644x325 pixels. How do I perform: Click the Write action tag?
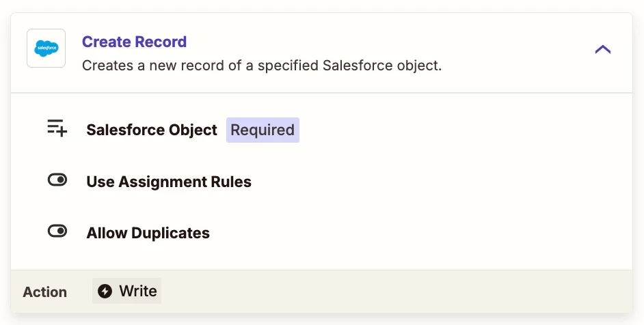[x=127, y=291]
